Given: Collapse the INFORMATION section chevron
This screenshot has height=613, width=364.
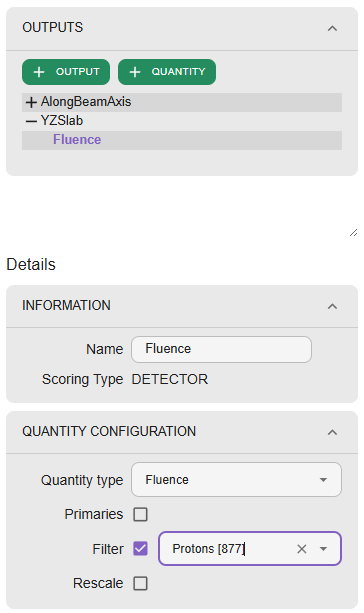Looking at the screenshot, I should pos(332,306).
